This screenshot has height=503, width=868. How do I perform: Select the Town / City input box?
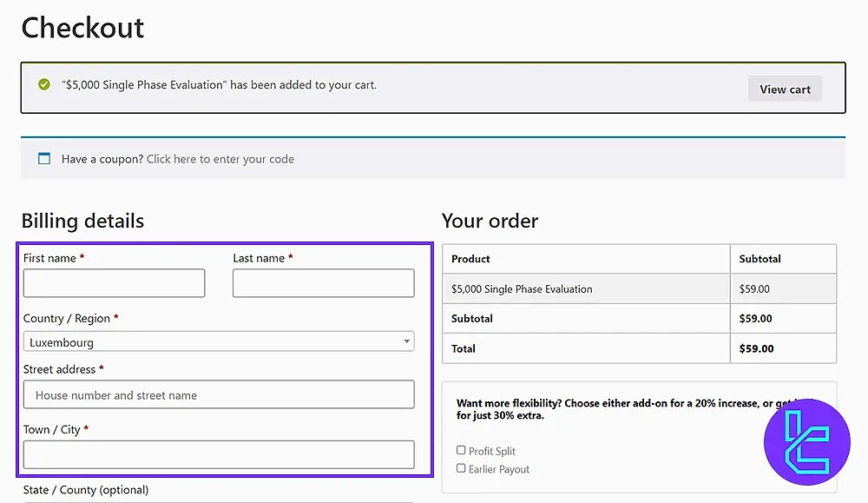pyautogui.click(x=219, y=454)
